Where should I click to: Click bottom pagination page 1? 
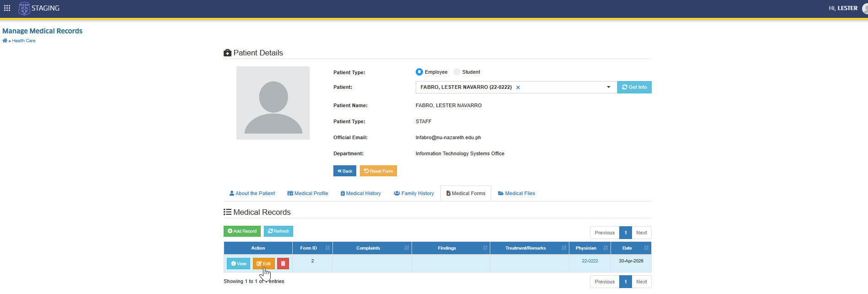click(x=626, y=282)
